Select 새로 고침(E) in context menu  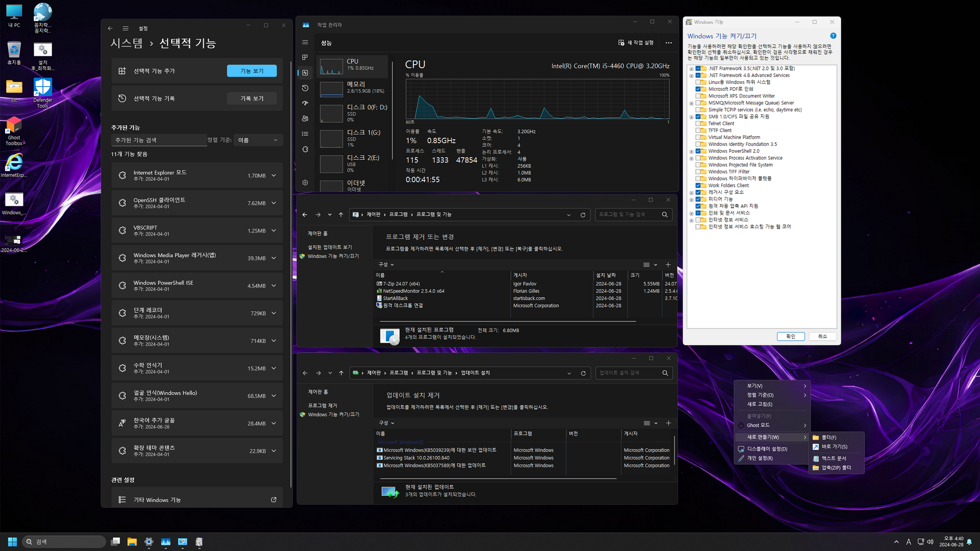[x=759, y=404]
